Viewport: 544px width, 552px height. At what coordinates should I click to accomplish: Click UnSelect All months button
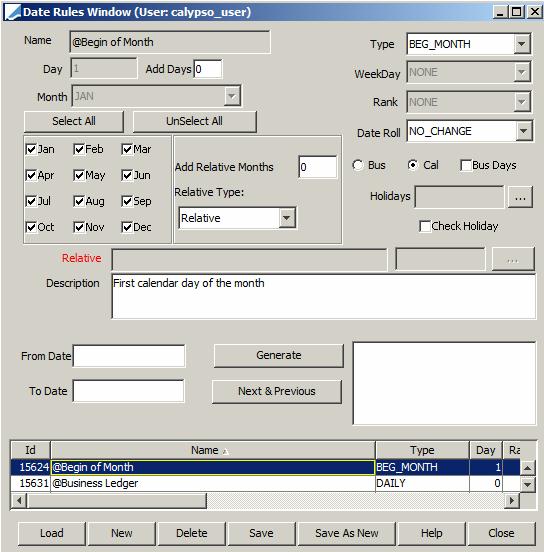click(x=194, y=121)
